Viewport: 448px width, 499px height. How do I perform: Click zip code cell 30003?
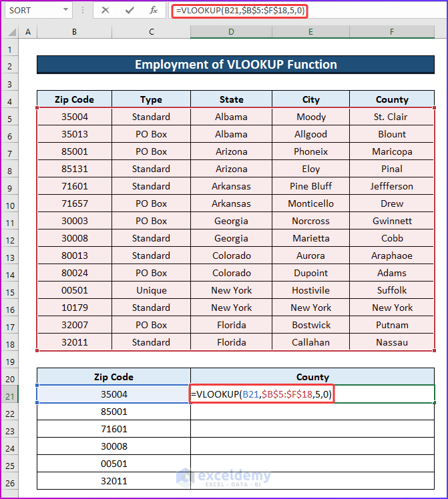pyautogui.click(x=75, y=221)
